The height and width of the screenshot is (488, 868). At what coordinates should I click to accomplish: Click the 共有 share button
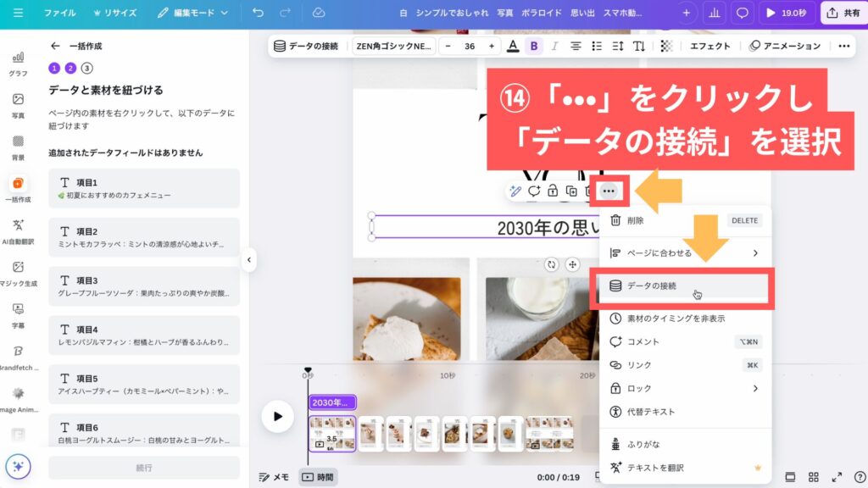tap(843, 13)
